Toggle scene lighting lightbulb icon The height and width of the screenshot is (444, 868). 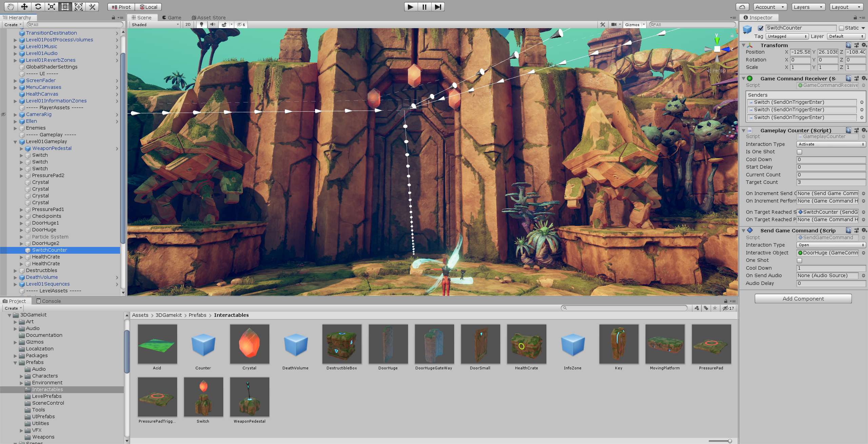[x=201, y=24]
